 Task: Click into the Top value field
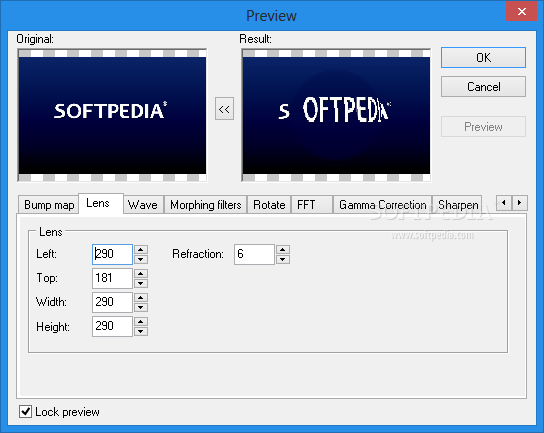[x=112, y=278]
